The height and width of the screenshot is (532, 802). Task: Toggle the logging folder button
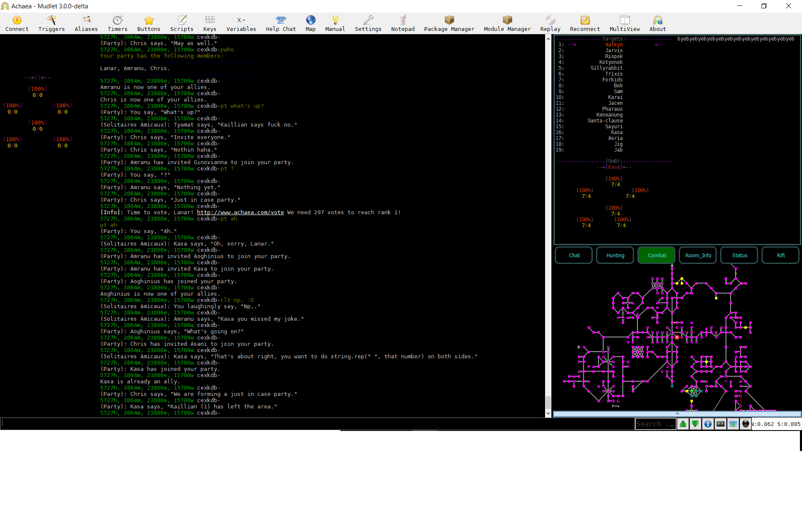pyautogui.click(x=733, y=424)
